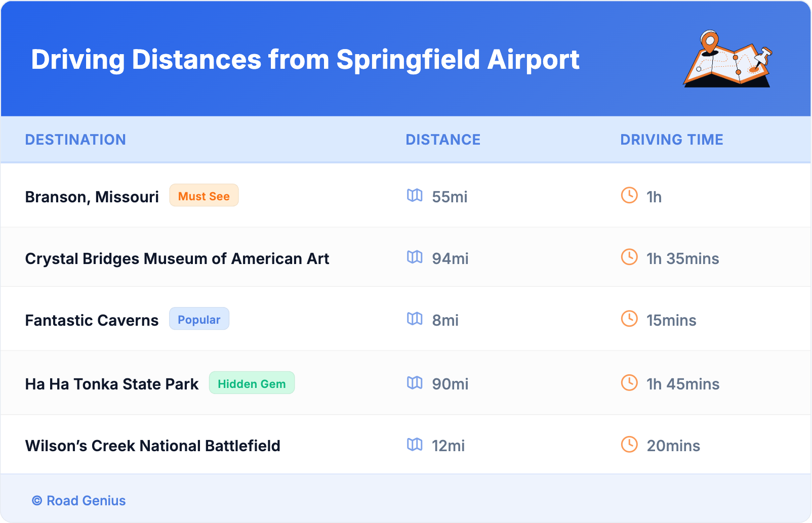Select the Must See badge
The image size is (812, 523).
tap(204, 196)
